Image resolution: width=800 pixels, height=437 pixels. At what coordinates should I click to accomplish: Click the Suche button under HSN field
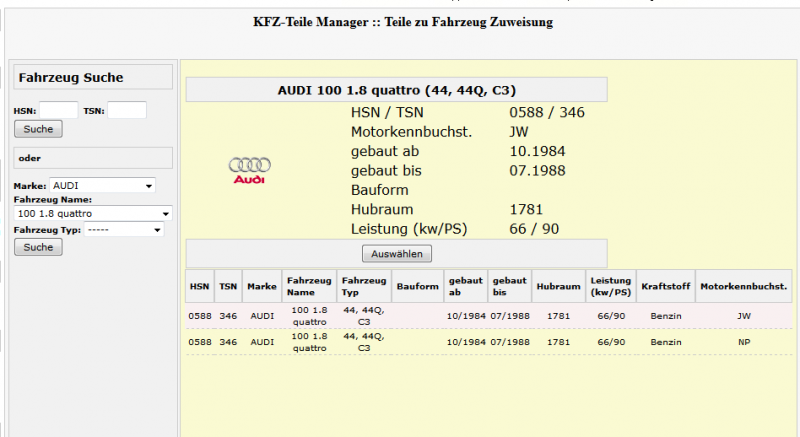pos(38,129)
